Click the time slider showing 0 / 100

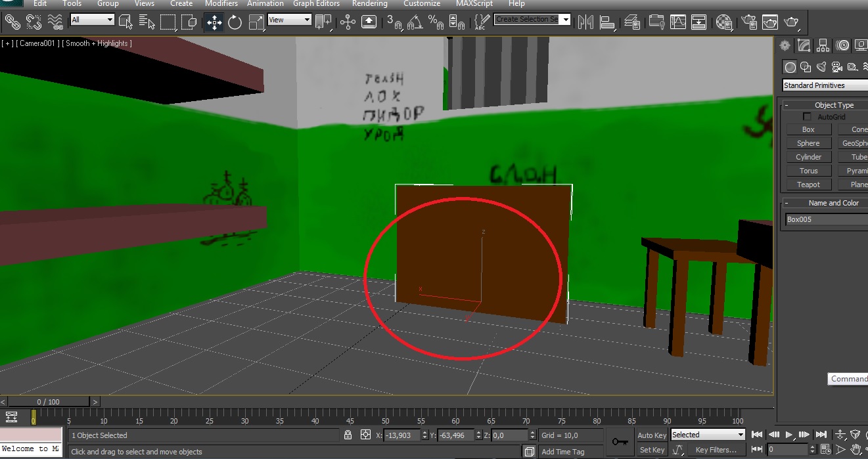48,401
